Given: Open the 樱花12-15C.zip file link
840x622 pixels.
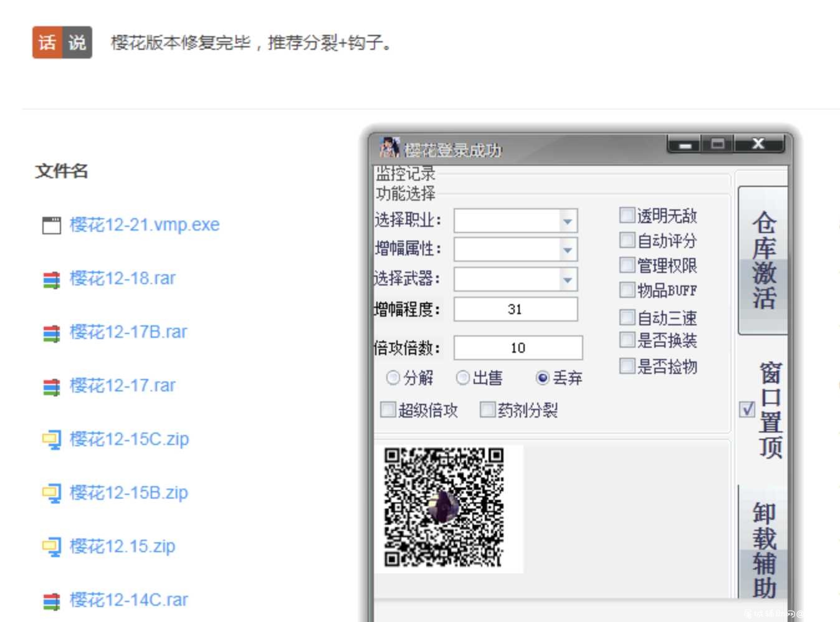Looking at the screenshot, I should (130, 439).
